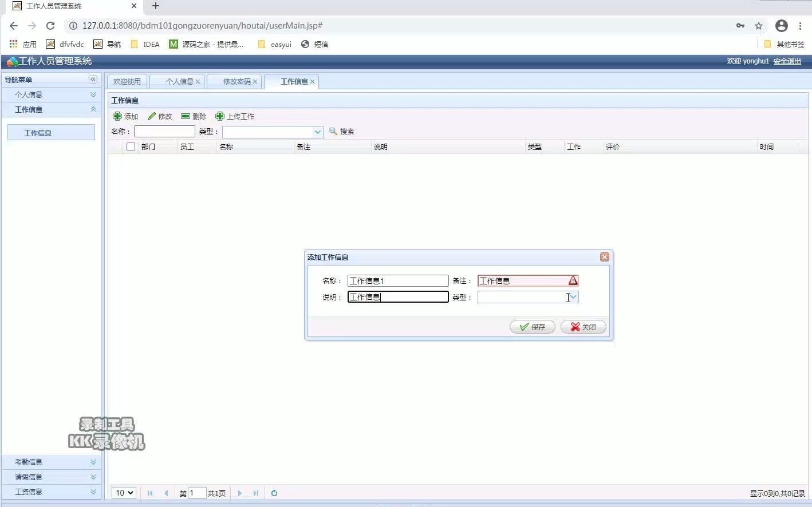Click the warning icon in 备注 field

pos(573,280)
